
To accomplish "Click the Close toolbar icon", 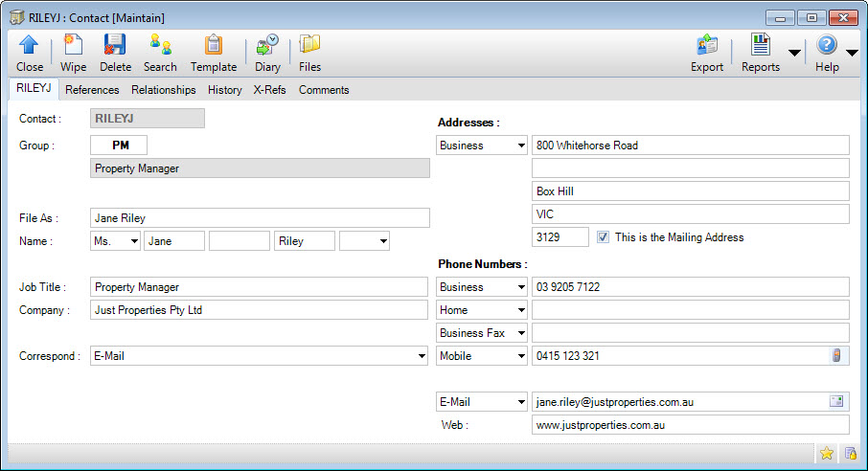I will pyautogui.click(x=30, y=54).
